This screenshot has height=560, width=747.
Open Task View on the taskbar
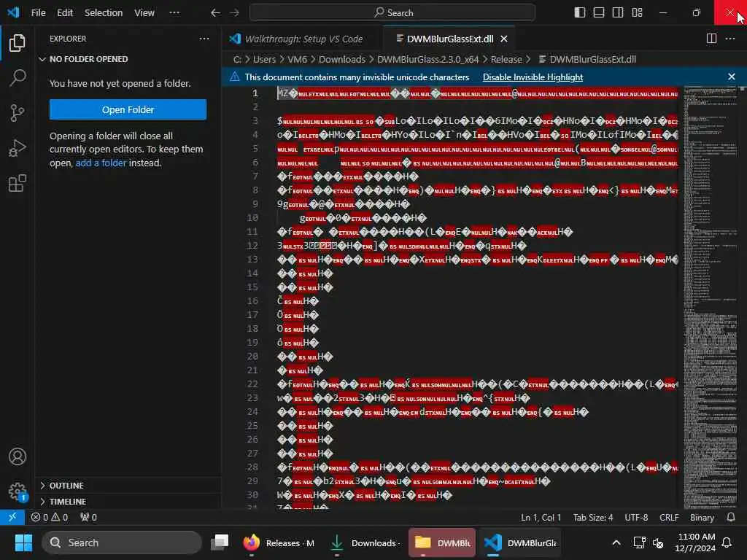pos(220,542)
